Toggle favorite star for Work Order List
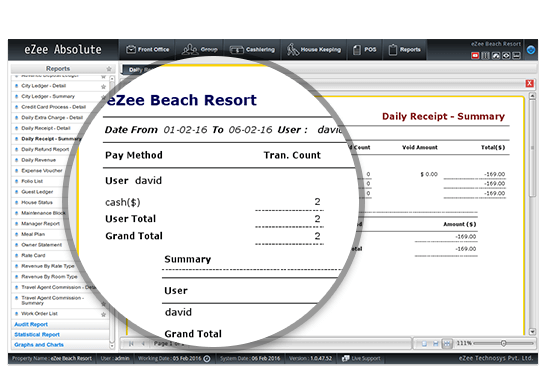Image resolution: width=545 pixels, height=375 pixels. click(x=103, y=314)
